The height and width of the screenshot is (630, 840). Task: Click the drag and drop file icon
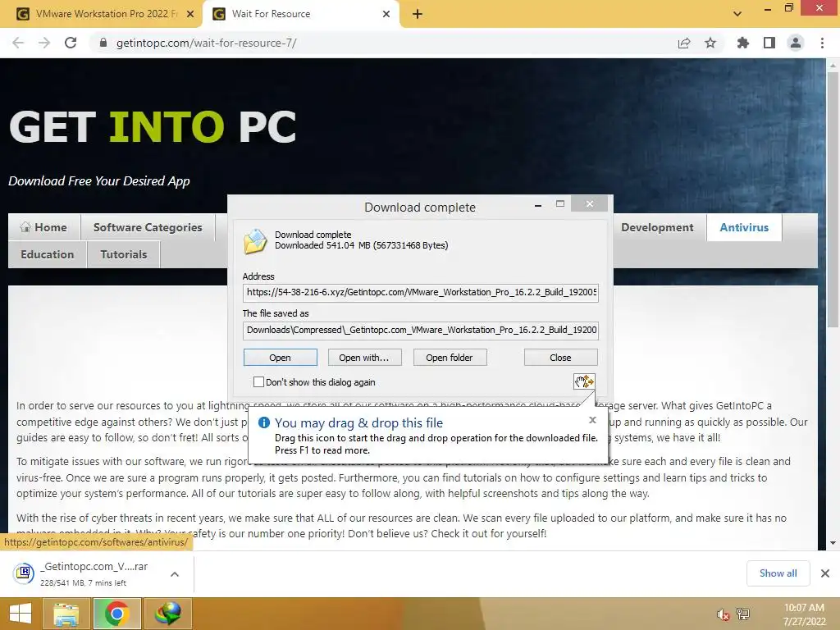coord(584,381)
